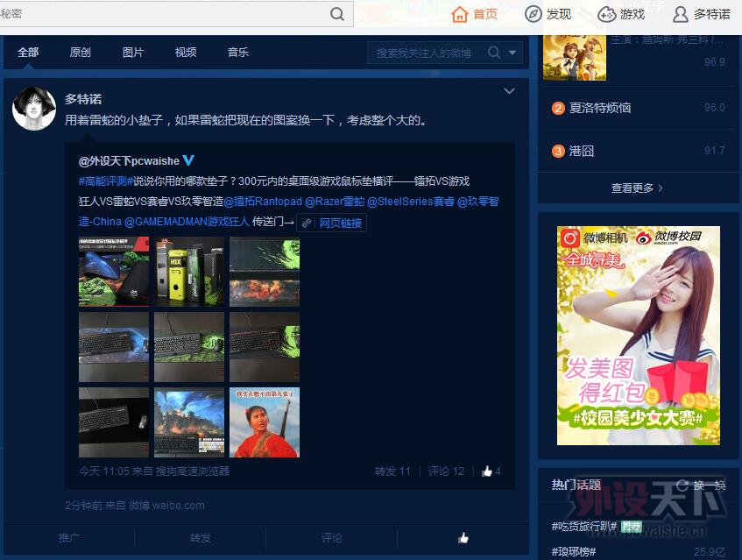
Task: Click the 2分钟前 timestamp
Action: click(x=83, y=506)
